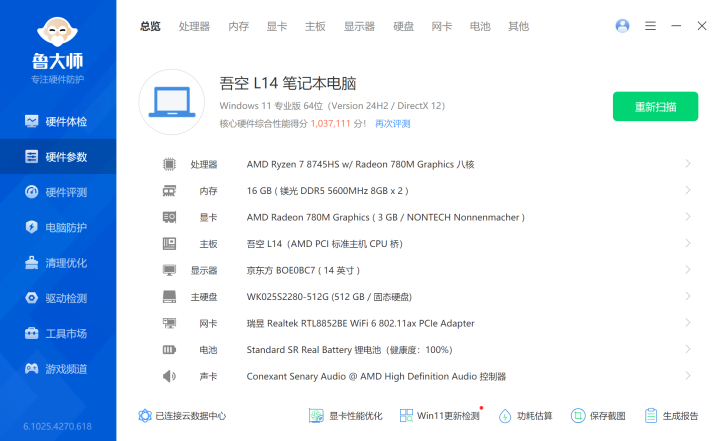Switch to the 显卡 tab

277,26
